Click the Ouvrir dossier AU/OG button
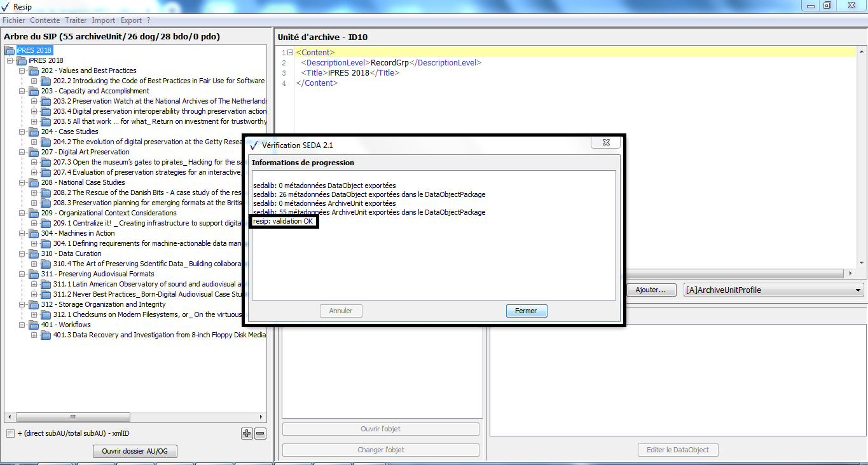Screen dimensions: 868x465 (135, 451)
